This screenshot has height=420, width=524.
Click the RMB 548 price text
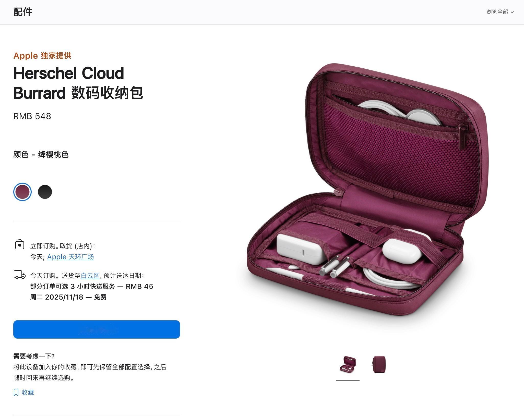[x=32, y=116]
